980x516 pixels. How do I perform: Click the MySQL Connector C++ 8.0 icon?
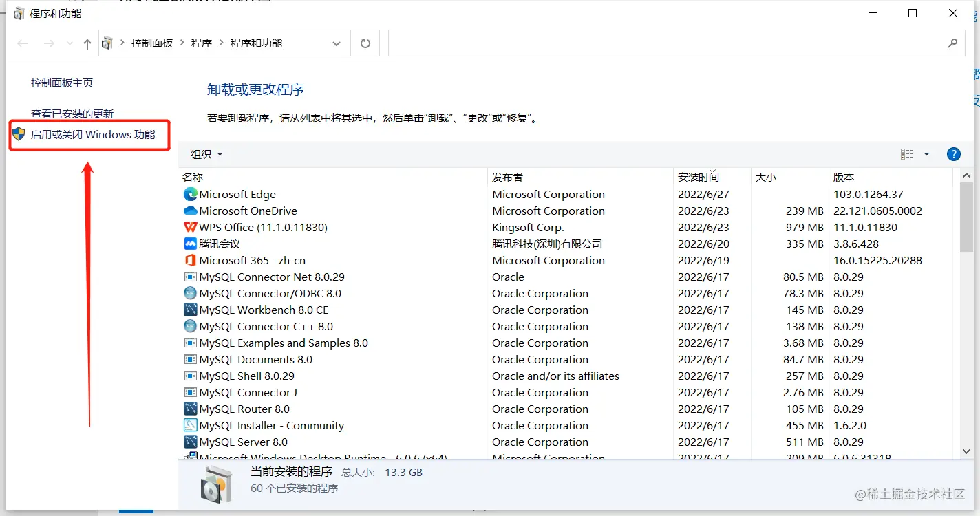(x=191, y=326)
